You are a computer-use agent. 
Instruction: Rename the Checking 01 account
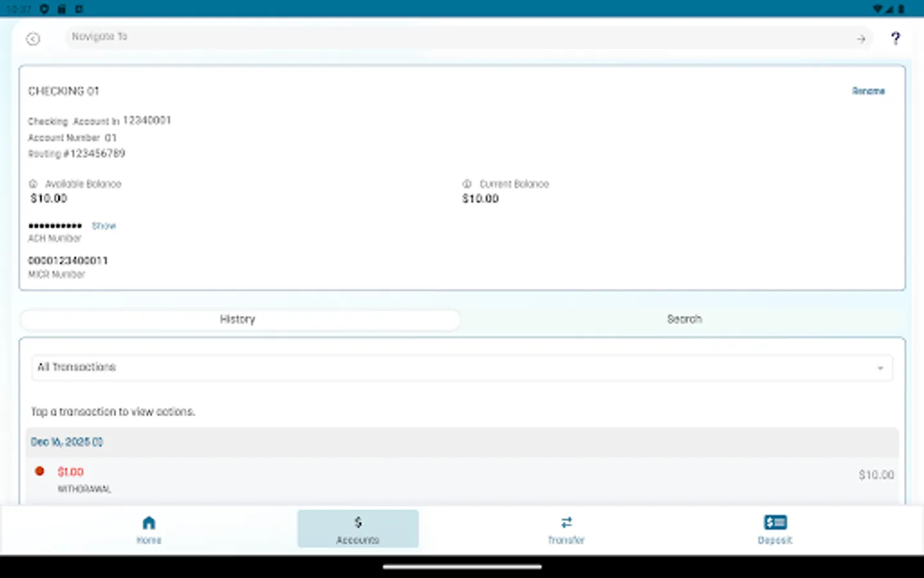pyautogui.click(x=868, y=91)
